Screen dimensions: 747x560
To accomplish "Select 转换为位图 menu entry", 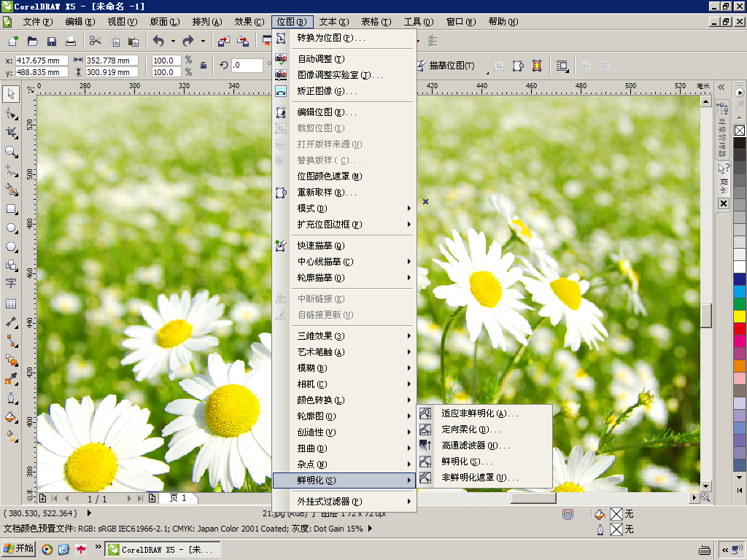I will click(x=331, y=38).
